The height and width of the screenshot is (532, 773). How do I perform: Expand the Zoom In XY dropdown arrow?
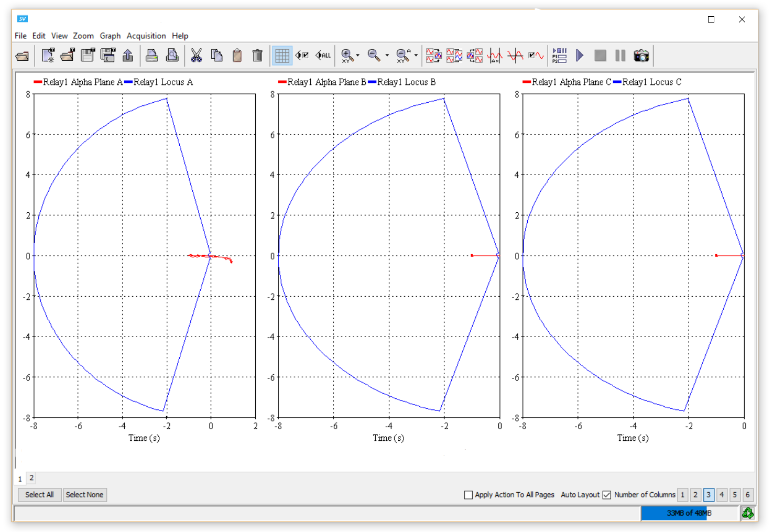(358, 56)
